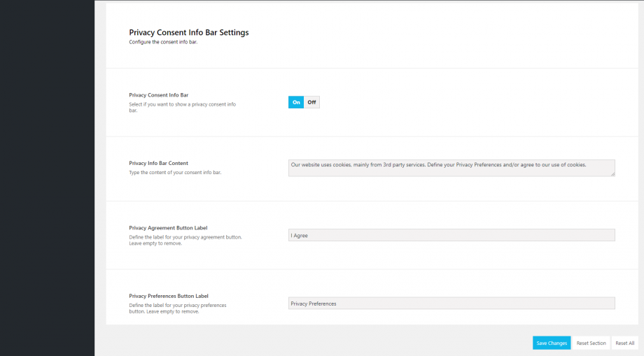
Task: Focus the Privacy Preferences label field
Action: (451, 303)
